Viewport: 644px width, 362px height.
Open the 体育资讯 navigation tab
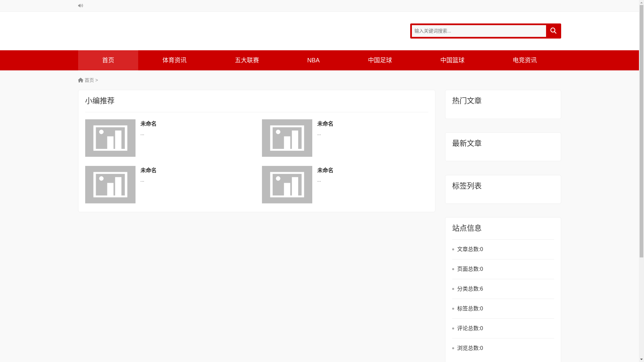point(174,60)
